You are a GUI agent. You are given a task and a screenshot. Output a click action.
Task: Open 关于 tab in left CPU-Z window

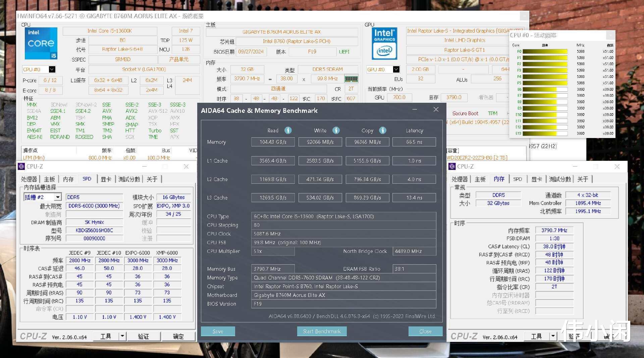[x=152, y=179]
